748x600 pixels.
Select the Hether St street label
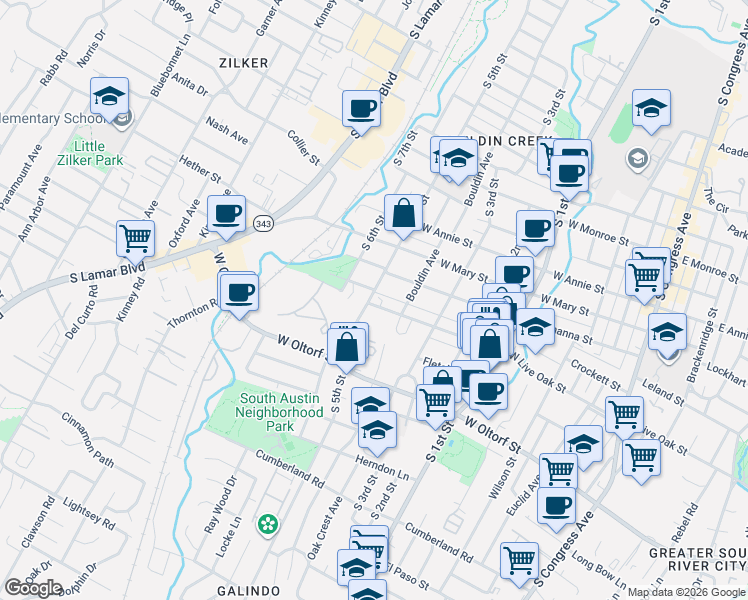(200, 169)
